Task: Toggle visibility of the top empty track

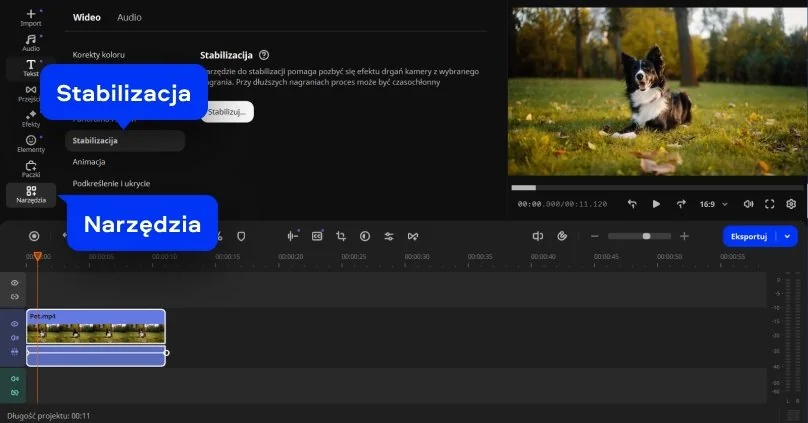Action: point(15,283)
